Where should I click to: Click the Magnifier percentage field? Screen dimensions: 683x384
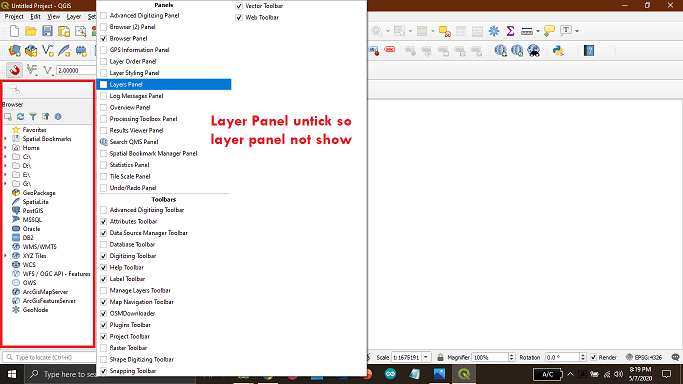pyautogui.click(x=490, y=357)
